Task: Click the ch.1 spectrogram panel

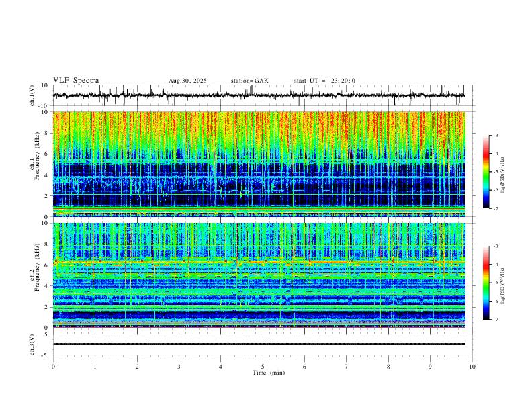Action: (x=259, y=164)
